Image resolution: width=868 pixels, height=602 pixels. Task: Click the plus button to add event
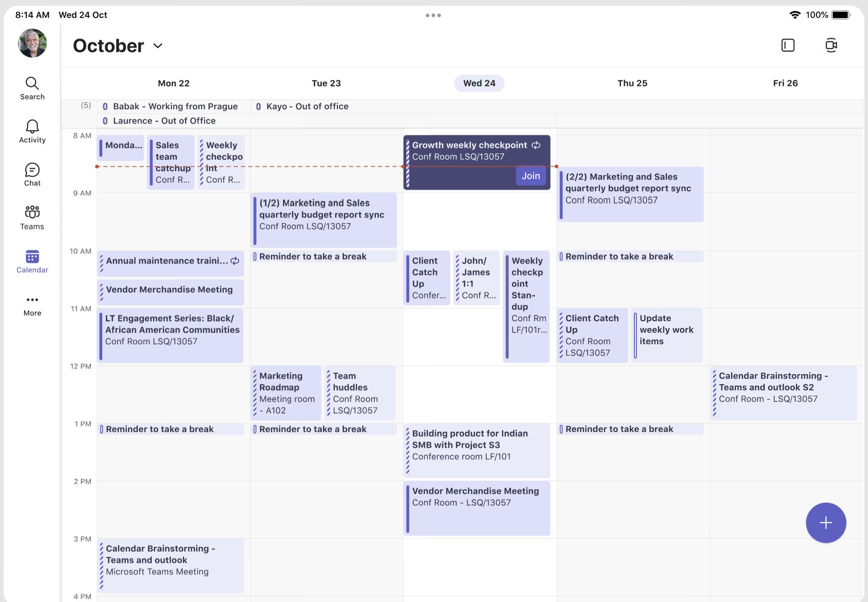826,522
